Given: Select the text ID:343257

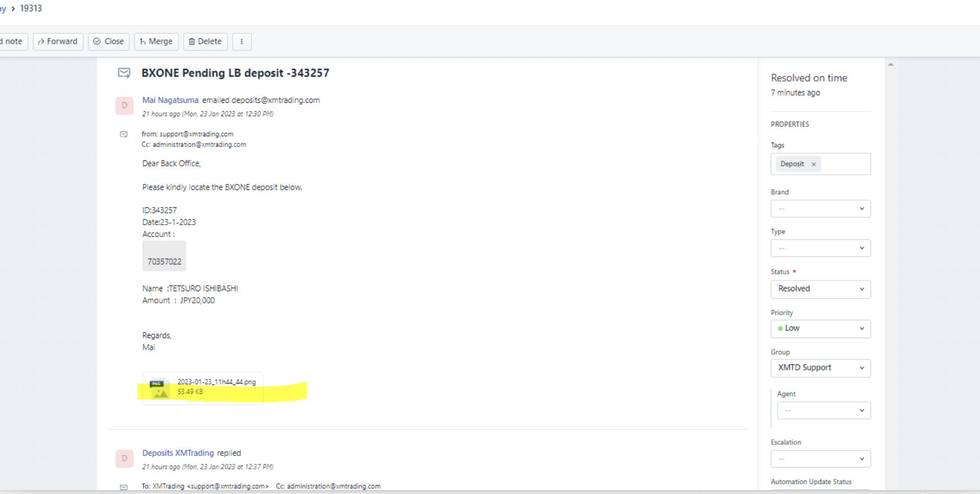Looking at the screenshot, I should coord(159,210).
